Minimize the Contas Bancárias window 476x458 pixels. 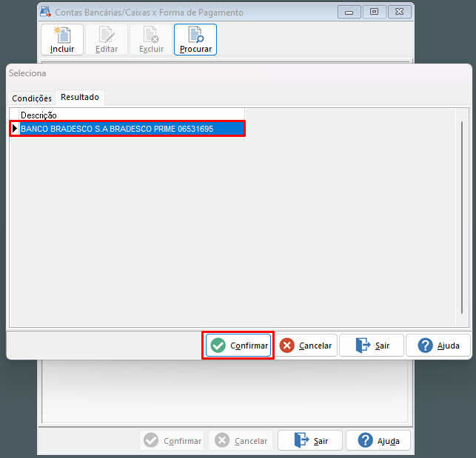[349, 12]
